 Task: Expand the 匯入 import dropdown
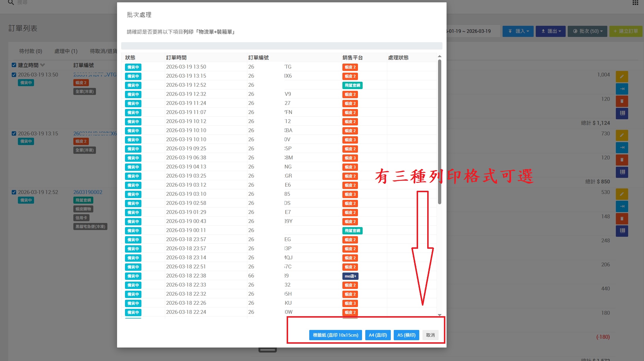click(x=518, y=31)
